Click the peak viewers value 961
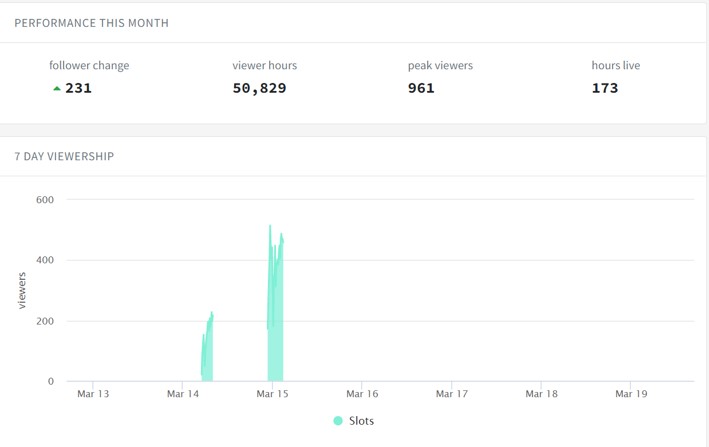The image size is (709, 447). pos(421,88)
